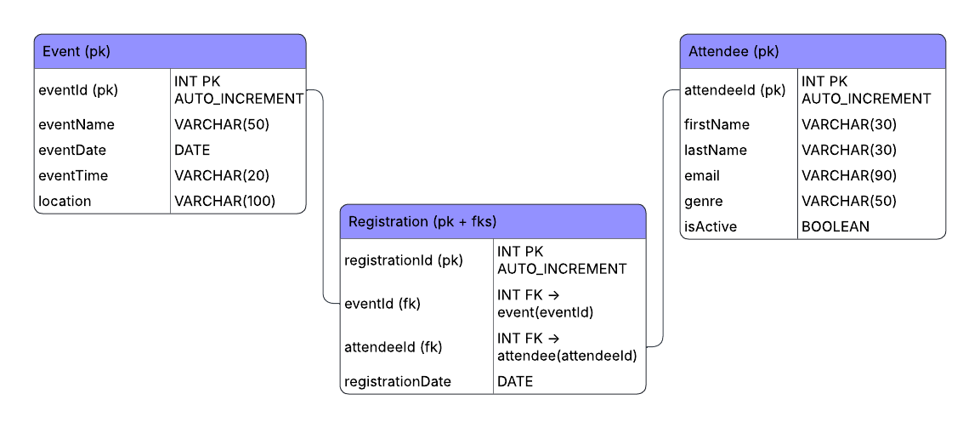The image size is (980, 428).
Task: Click the attendeeId (fk) field in Registration
Action: tap(394, 347)
